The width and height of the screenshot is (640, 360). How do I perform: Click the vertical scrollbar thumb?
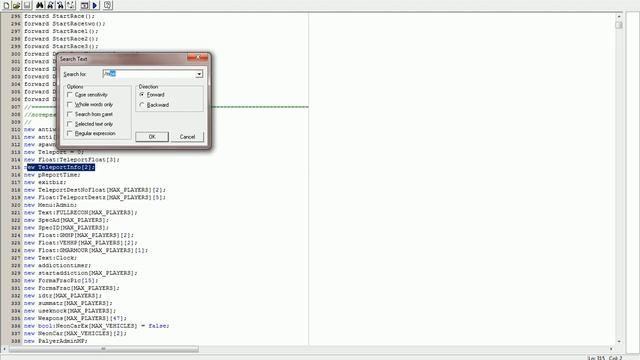[619, 25]
